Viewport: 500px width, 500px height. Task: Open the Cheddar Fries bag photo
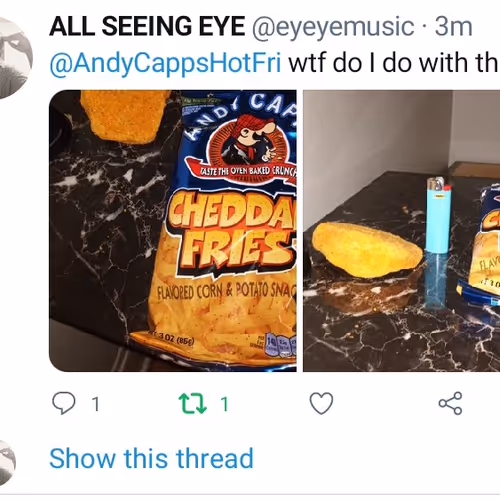(x=173, y=231)
